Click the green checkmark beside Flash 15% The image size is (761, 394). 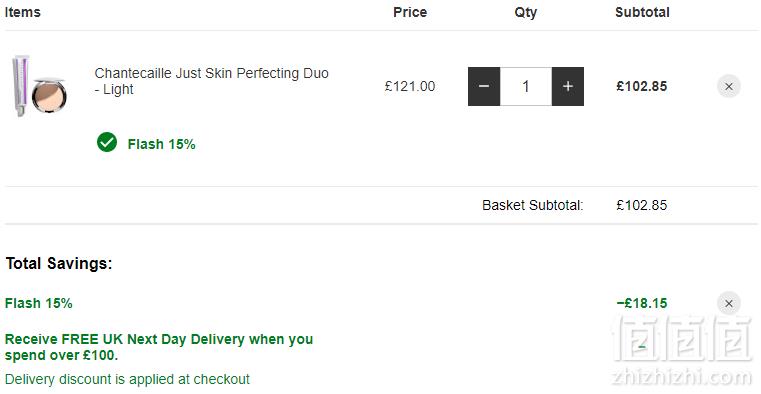[x=107, y=142]
